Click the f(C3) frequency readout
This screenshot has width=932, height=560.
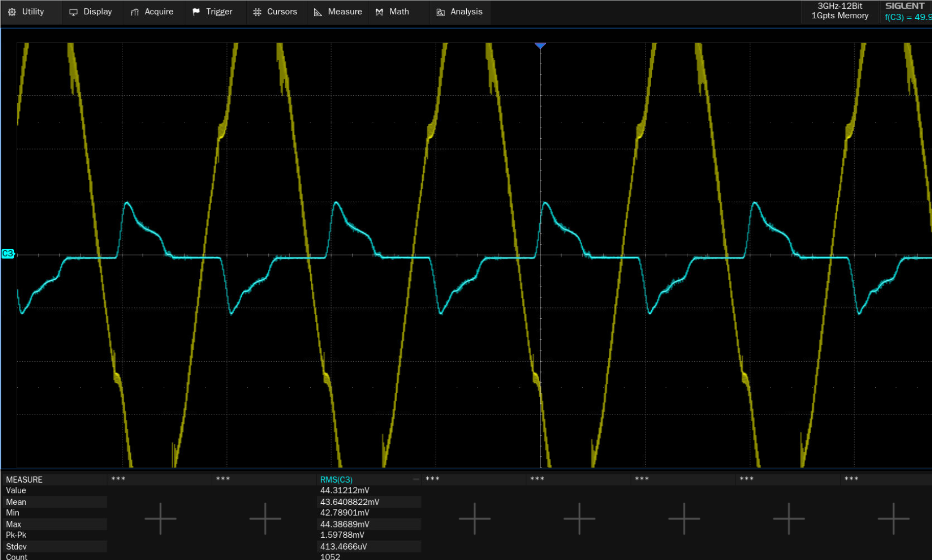tap(907, 17)
